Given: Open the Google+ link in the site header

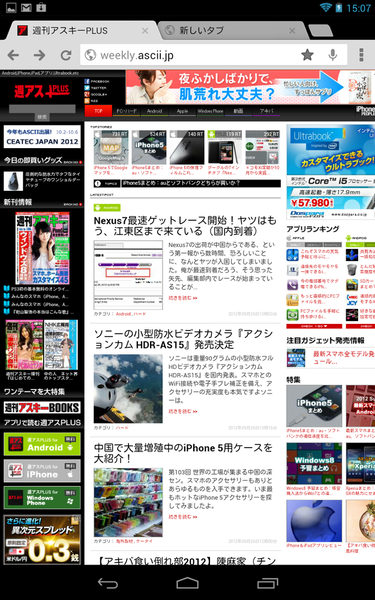Looking at the screenshot, I should click(x=96, y=95).
